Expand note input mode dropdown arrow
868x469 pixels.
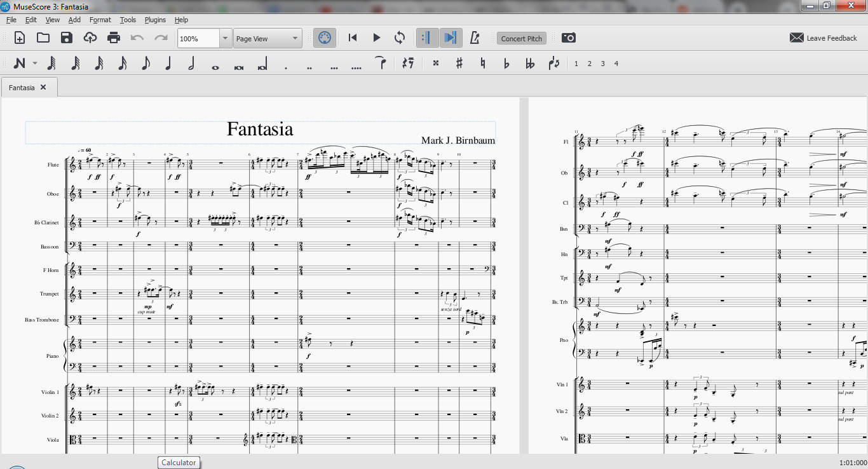coord(34,64)
